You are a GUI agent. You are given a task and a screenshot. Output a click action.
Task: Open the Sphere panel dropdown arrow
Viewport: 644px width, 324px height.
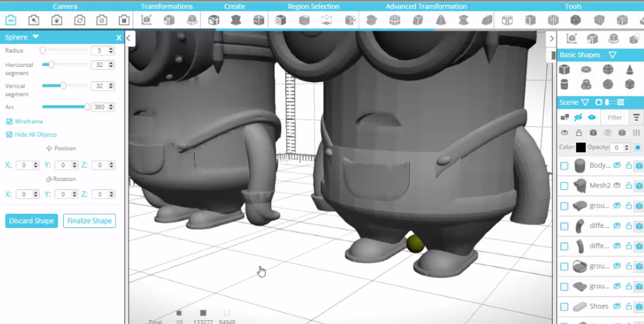pyautogui.click(x=35, y=37)
